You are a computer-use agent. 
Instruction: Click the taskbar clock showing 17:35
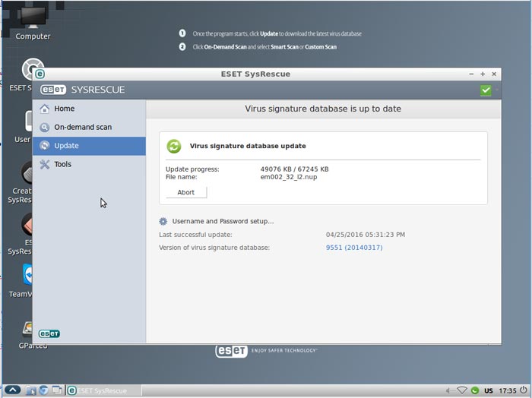[508, 391]
